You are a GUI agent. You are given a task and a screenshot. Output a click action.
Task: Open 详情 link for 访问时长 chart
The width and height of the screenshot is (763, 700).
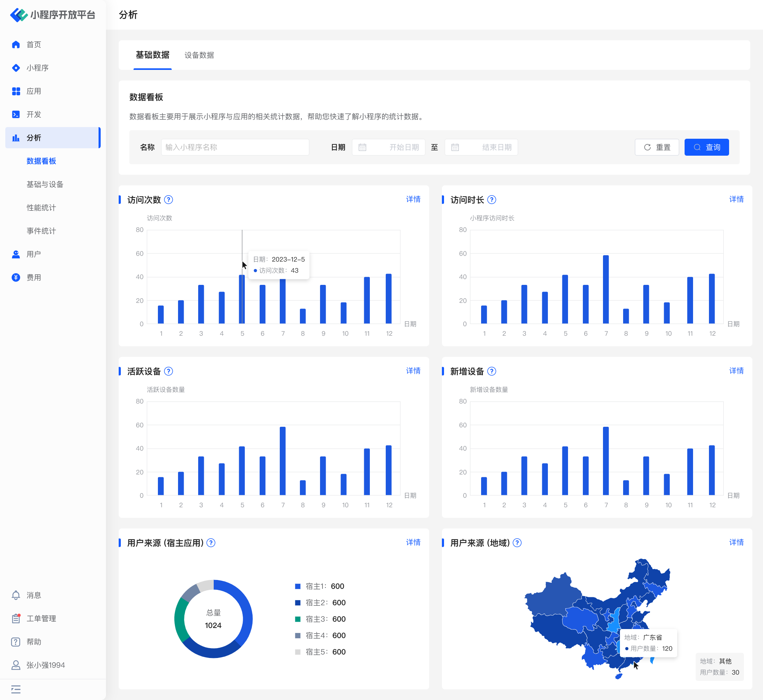click(736, 199)
